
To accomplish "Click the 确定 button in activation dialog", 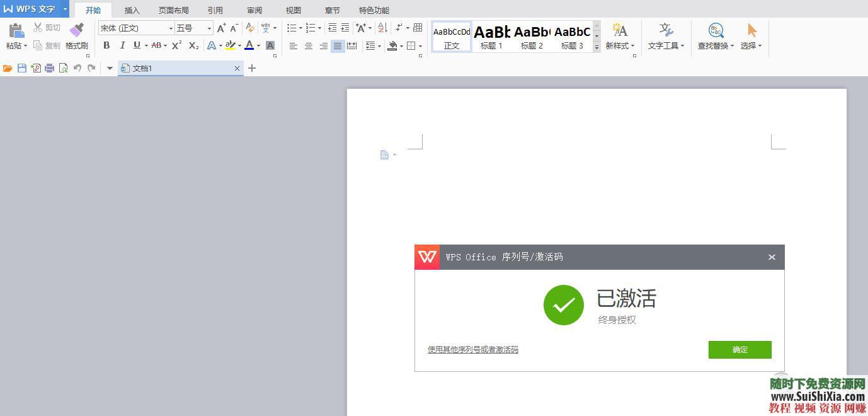I will pos(740,350).
